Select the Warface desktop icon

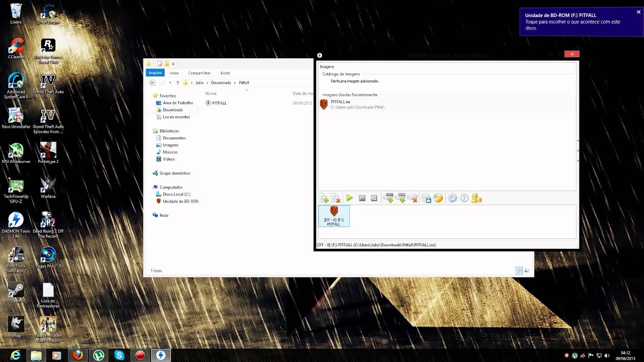(x=48, y=189)
